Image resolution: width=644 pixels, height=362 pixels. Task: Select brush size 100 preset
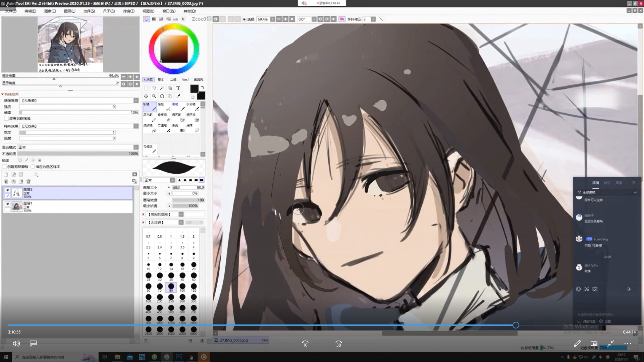coord(182,287)
